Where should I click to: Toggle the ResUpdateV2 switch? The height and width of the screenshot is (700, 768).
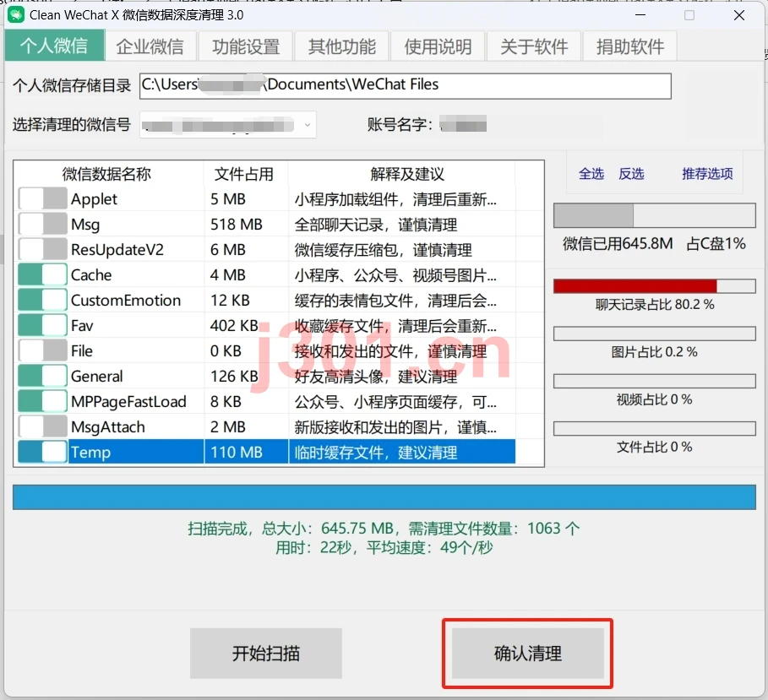coord(42,249)
